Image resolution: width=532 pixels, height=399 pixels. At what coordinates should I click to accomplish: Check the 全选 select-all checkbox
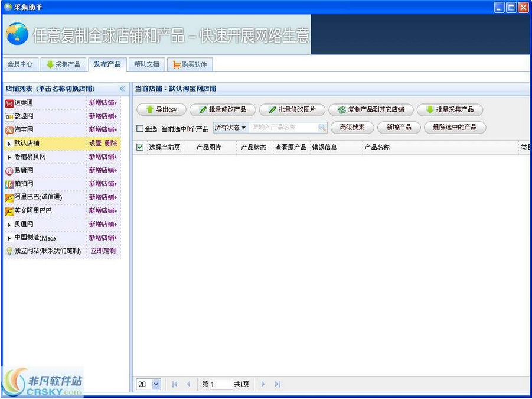point(141,128)
